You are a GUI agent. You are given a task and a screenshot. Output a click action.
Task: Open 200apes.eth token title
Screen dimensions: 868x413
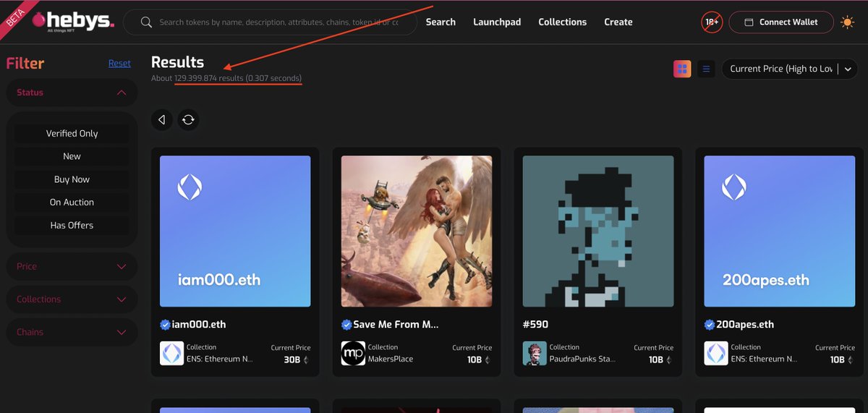pyautogui.click(x=745, y=324)
